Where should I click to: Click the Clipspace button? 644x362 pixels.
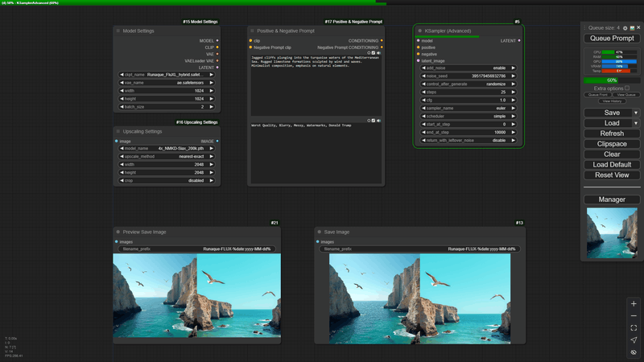[612, 144]
